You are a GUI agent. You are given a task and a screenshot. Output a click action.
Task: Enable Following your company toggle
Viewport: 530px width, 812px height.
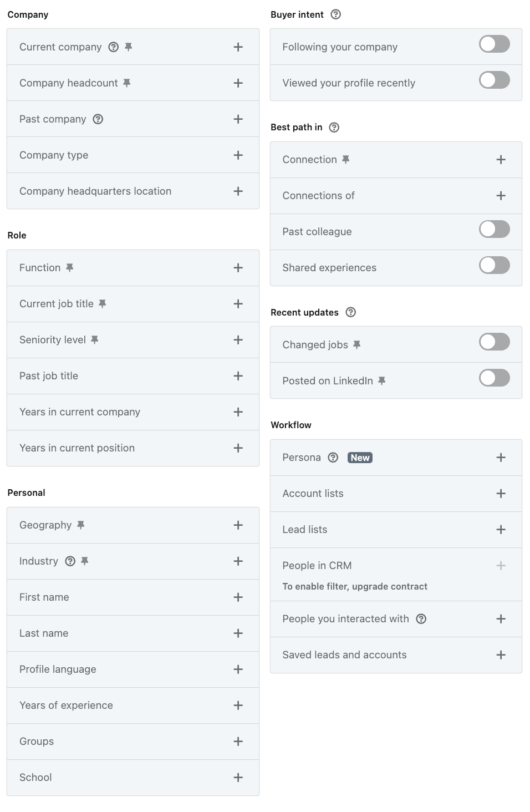(x=494, y=44)
